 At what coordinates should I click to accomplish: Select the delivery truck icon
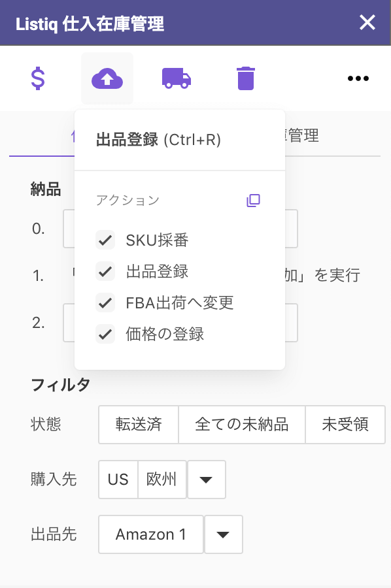177,78
